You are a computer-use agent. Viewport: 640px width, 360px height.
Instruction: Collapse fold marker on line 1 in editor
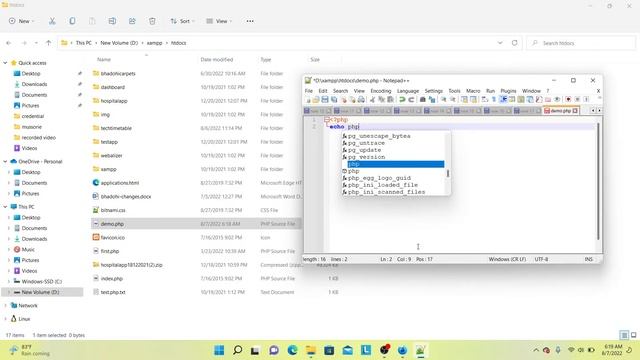point(327,120)
